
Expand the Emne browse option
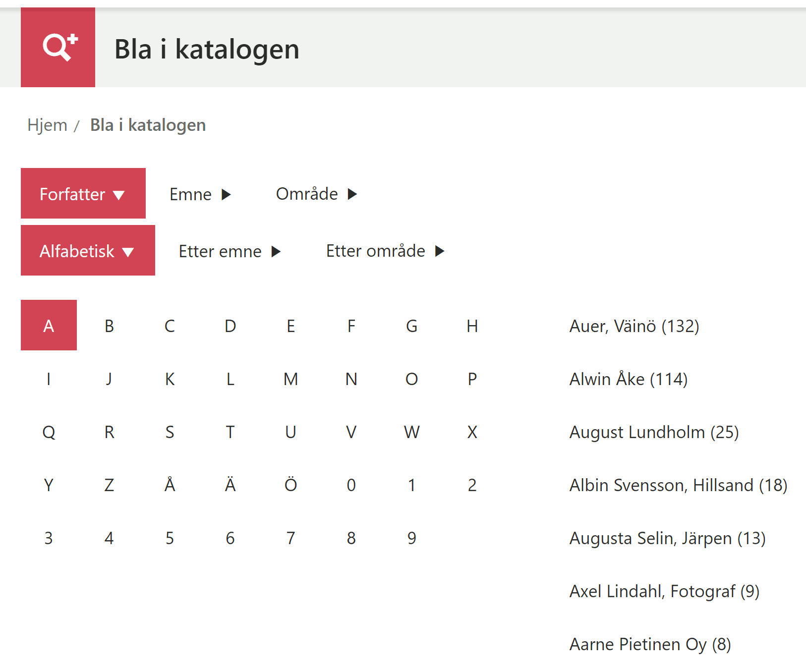200,194
